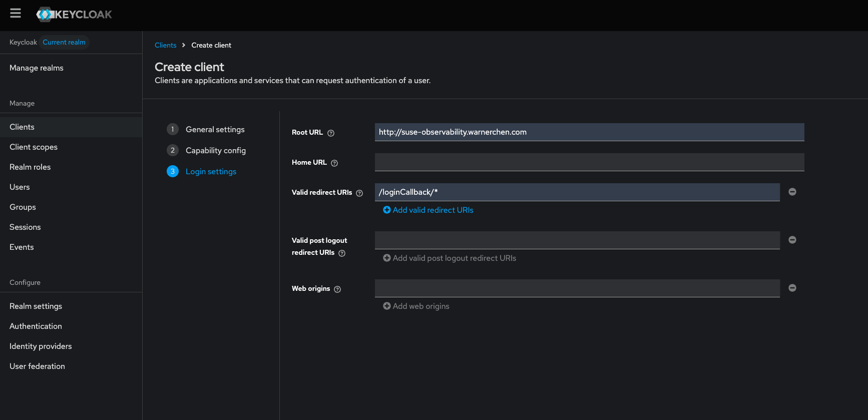Go to Capability config step
This screenshot has width=868, height=420.
[x=216, y=150]
